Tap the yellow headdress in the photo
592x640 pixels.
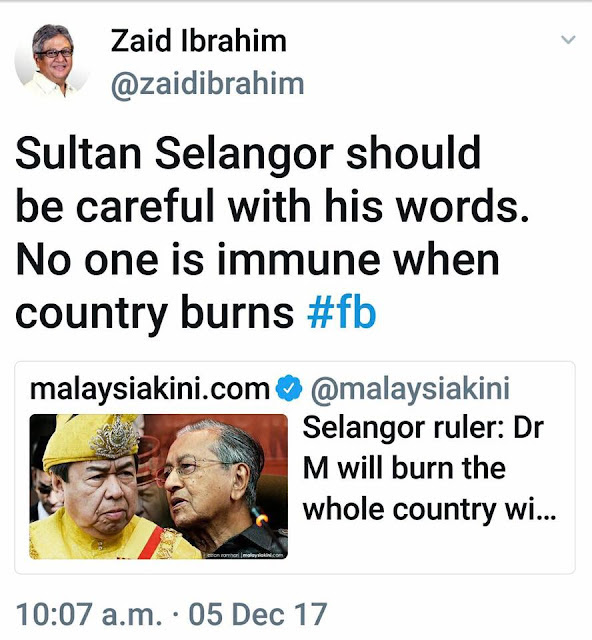[92, 442]
